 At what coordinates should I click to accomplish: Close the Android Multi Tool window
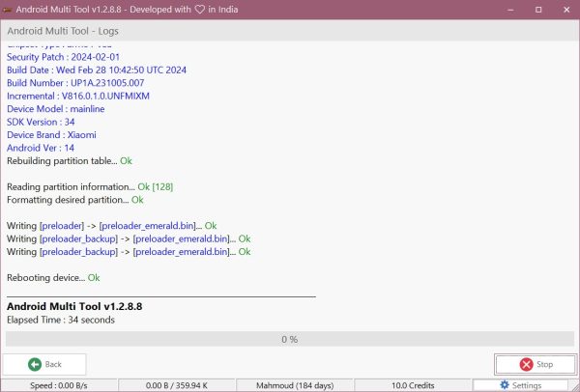pos(566,10)
